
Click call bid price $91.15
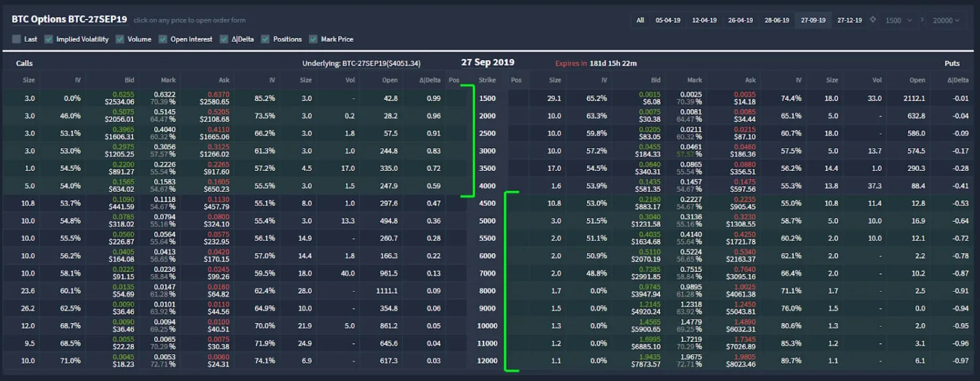click(x=123, y=277)
